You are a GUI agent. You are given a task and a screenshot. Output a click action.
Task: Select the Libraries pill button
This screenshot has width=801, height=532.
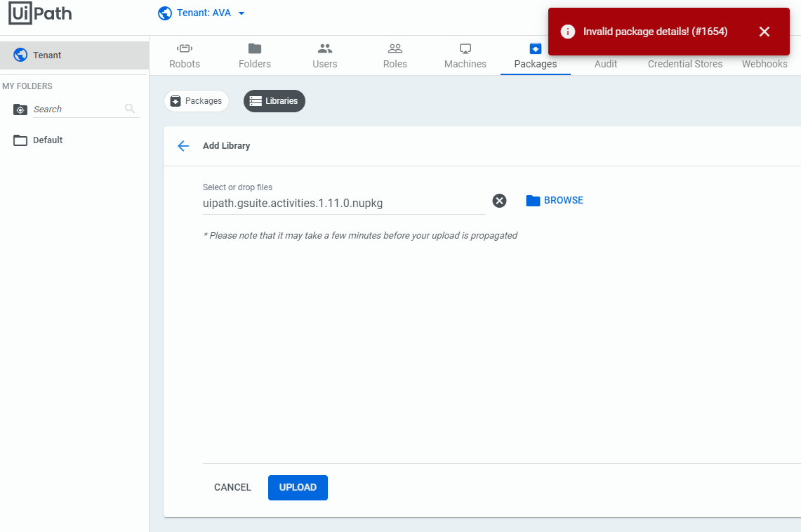click(274, 101)
